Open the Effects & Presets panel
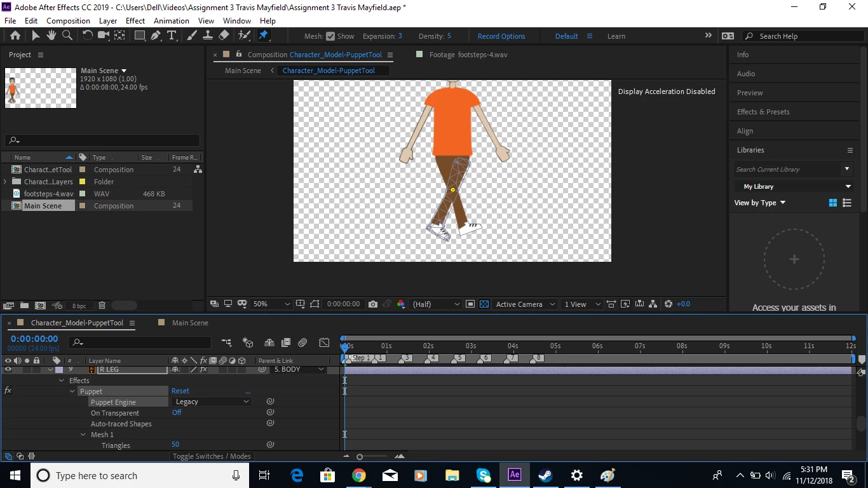The width and height of the screenshot is (868, 488). point(763,112)
